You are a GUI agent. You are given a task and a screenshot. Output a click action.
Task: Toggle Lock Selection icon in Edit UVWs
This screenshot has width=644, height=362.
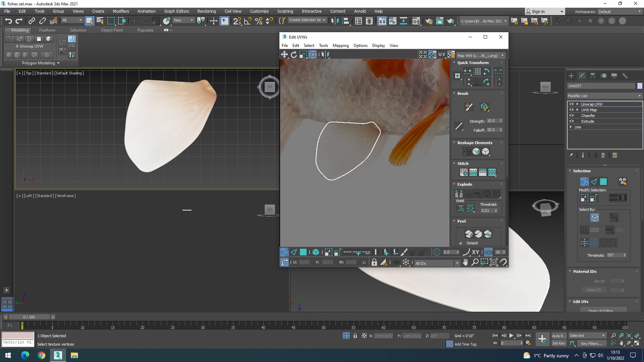tap(374, 262)
